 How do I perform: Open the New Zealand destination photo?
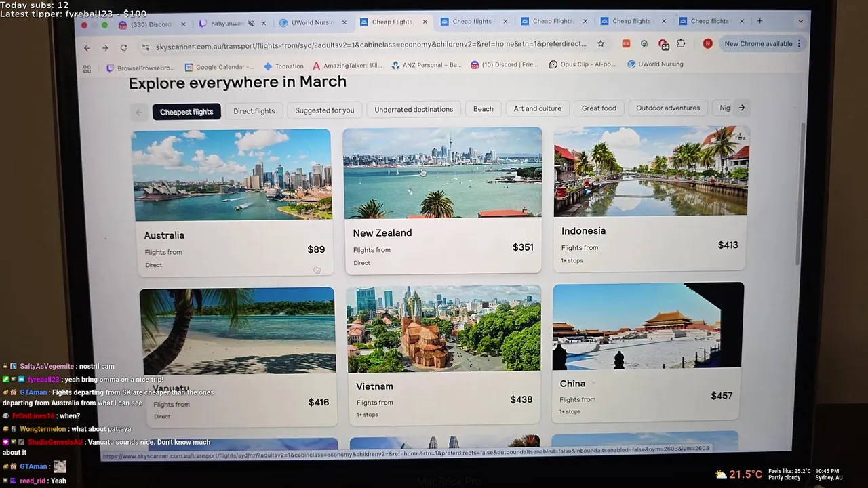coord(443,173)
